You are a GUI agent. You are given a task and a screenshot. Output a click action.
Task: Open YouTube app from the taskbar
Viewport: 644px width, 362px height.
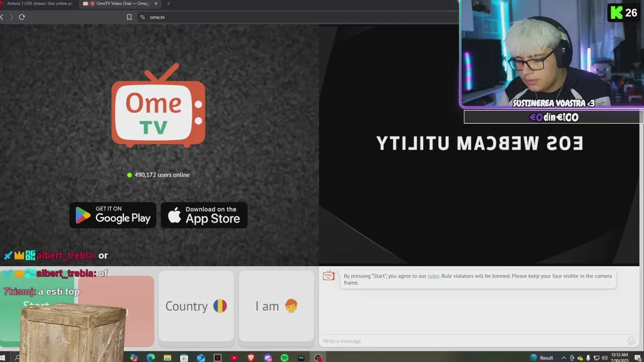[234, 358]
